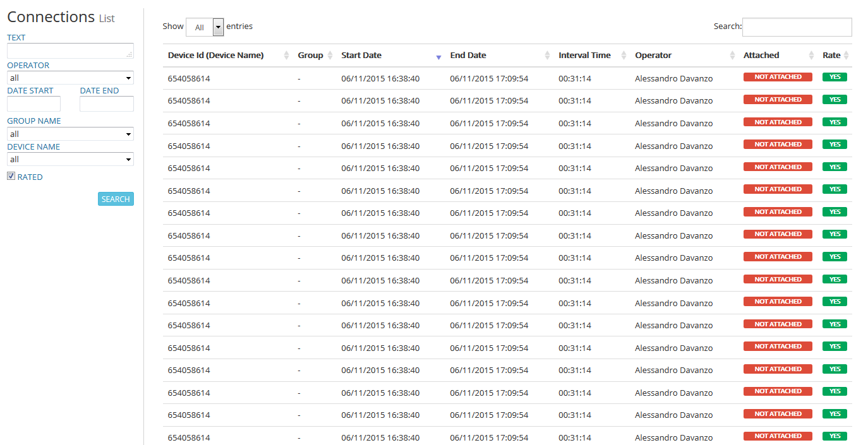Open the GROUP NAME dropdown
868x445 pixels.
(x=69, y=134)
